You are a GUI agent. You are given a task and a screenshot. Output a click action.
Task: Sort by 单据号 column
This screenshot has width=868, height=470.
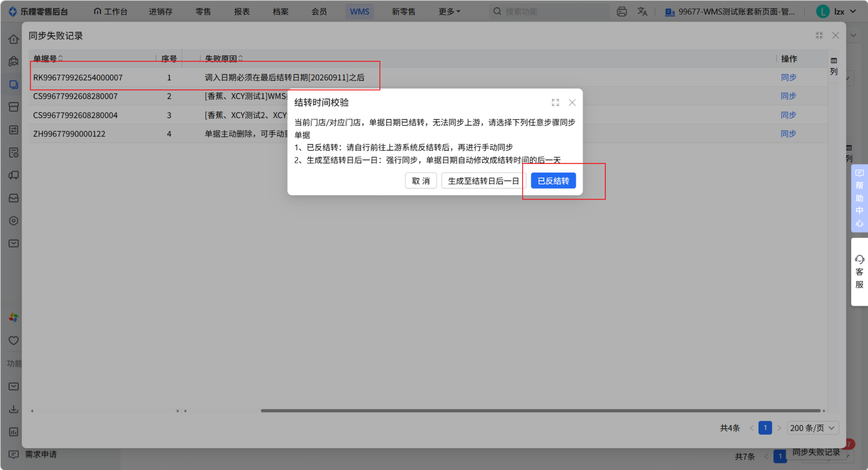tap(61, 58)
